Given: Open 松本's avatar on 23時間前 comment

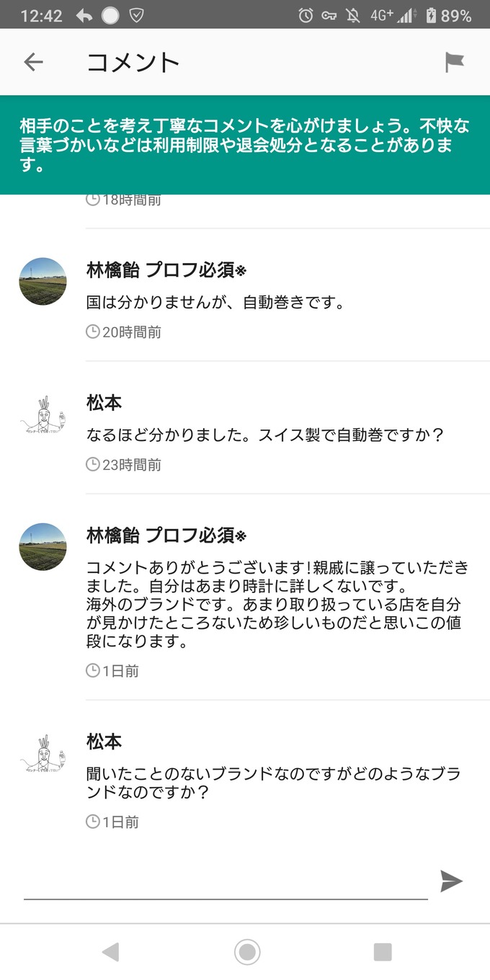Looking at the screenshot, I should tap(43, 414).
